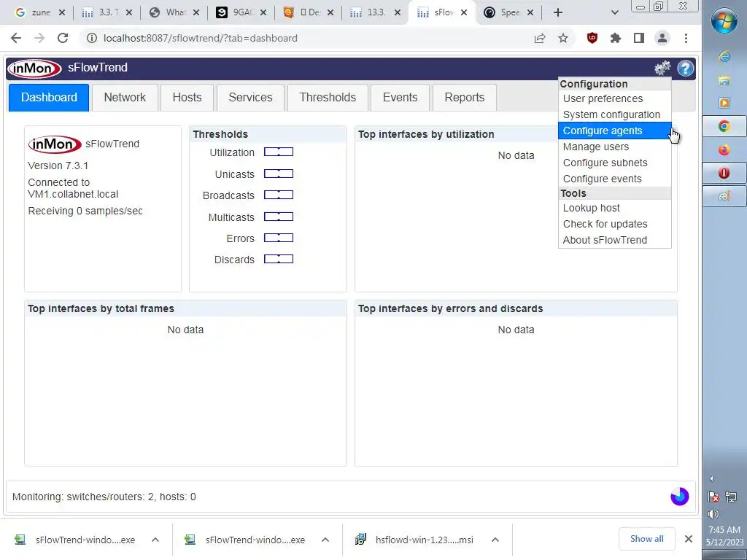Go to the Thresholds tab
The image size is (747, 560).
(x=328, y=98)
